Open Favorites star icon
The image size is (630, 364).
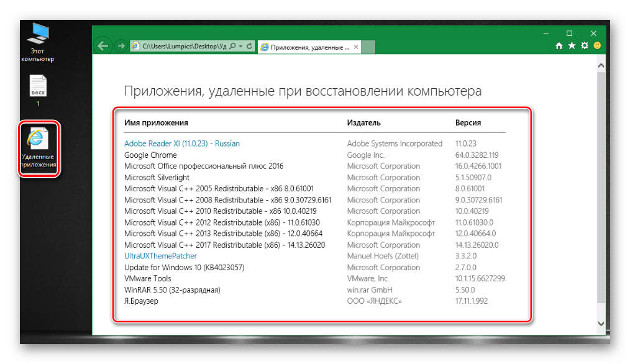point(572,46)
